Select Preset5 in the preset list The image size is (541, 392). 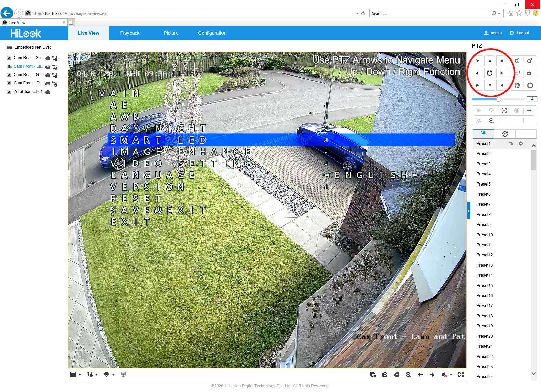484,184
